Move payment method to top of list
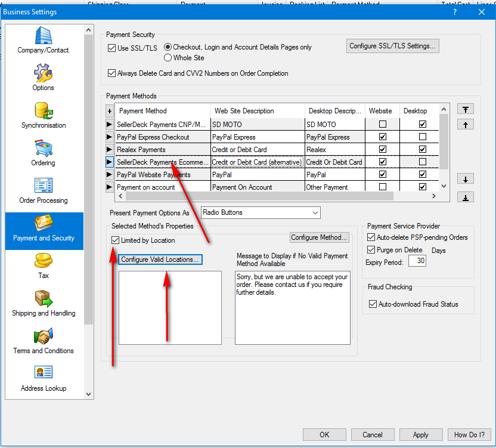 pos(465,109)
